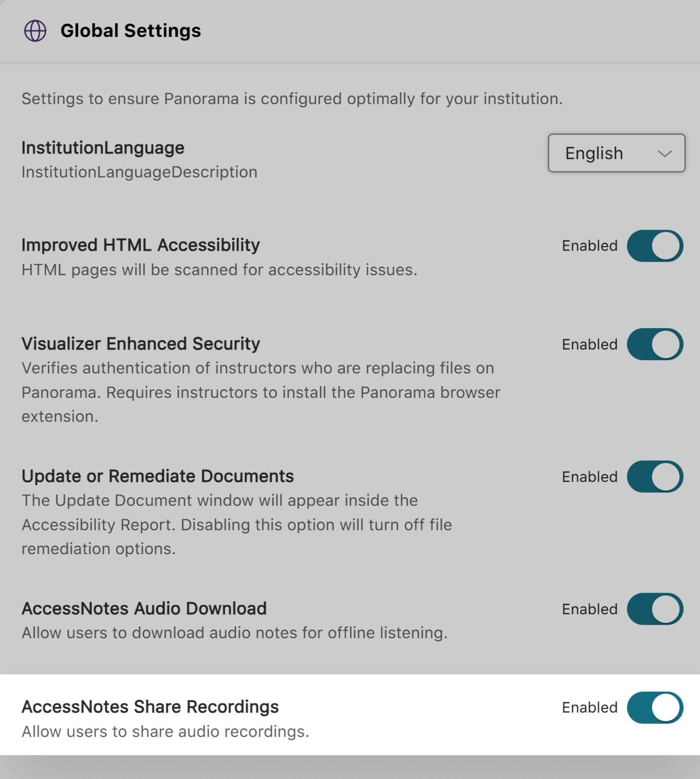The image size is (700, 779).
Task: Click the AccessNotes Share Recordings title
Action: point(150,707)
